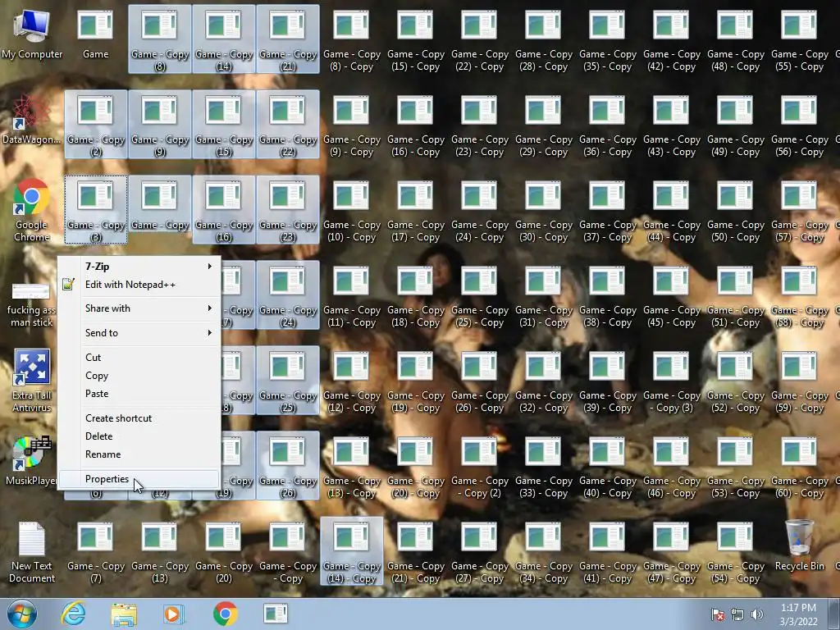Viewport: 840px width, 630px height.
Task: Launch Internet Explorer from the taskbar
Action: click(73, 614)
